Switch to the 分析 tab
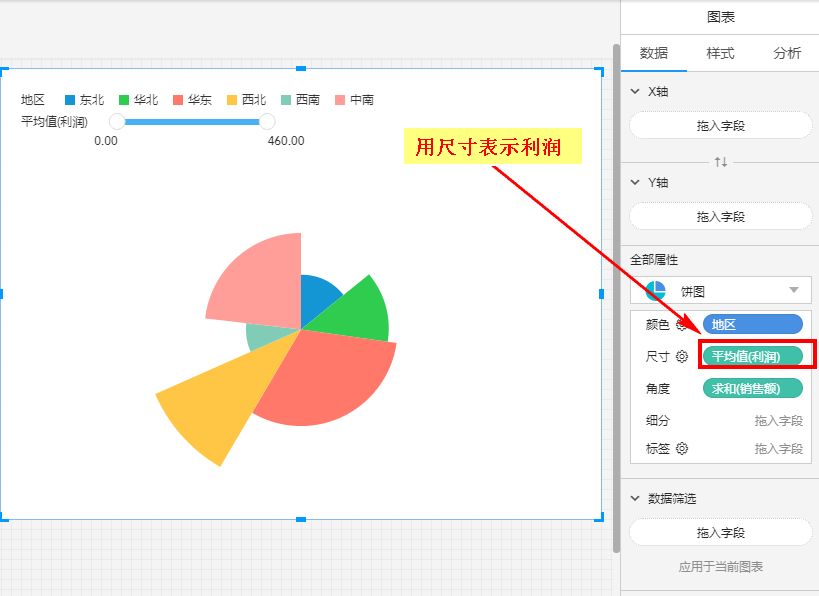The width and height of the screenshot is (819, 596). (x=786, y=54)
